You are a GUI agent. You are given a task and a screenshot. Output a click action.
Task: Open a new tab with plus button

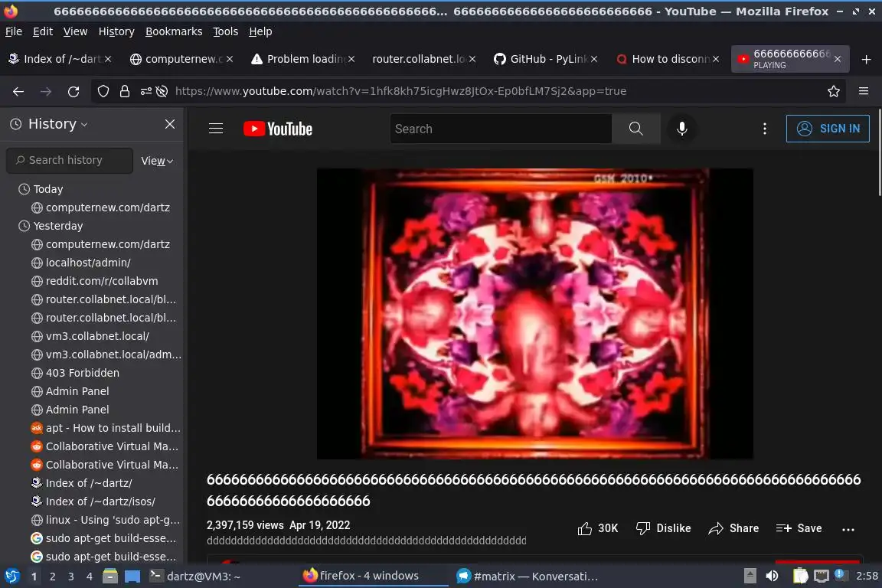tap(866, 59)
